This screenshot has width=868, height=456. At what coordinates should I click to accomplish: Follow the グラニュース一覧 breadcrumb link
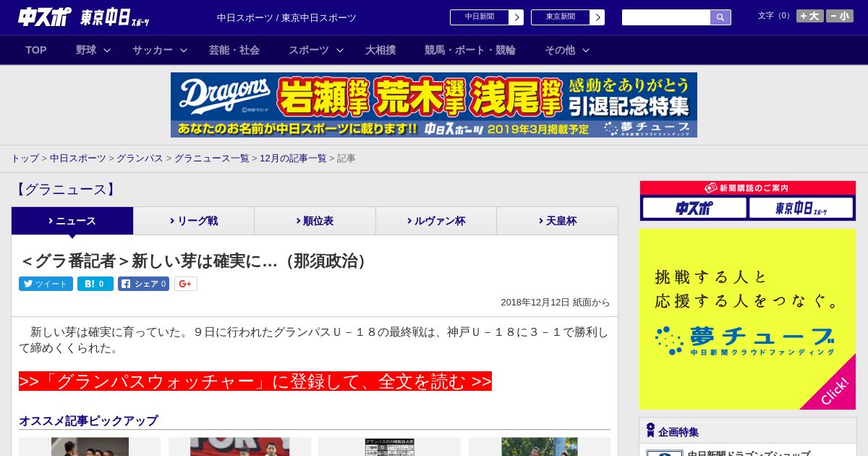tap(211, 158)
